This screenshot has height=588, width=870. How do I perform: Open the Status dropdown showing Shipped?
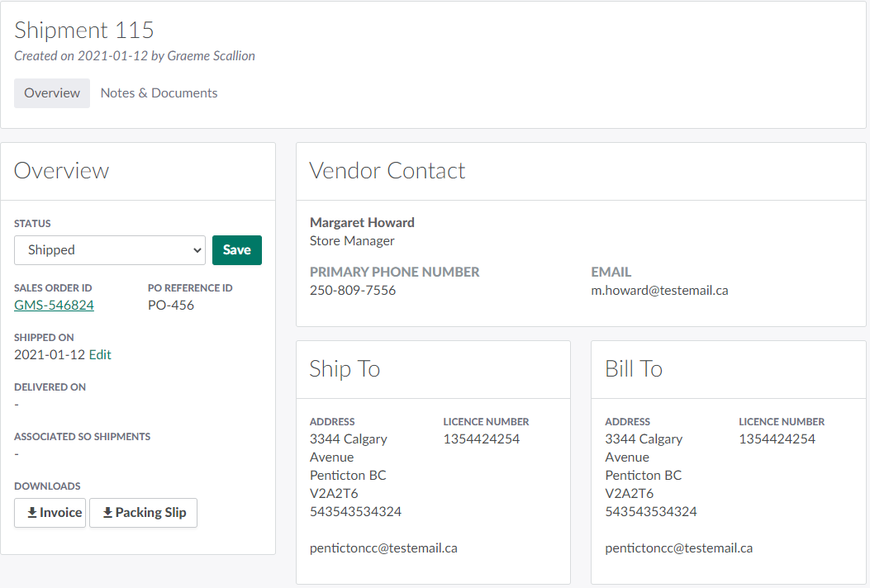pyautogui.click(x=109, y=250)
